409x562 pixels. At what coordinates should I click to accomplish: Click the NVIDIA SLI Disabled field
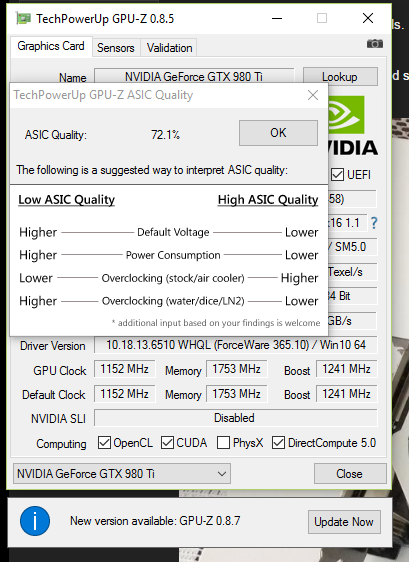pyautogui.click(x=236, y=418)
